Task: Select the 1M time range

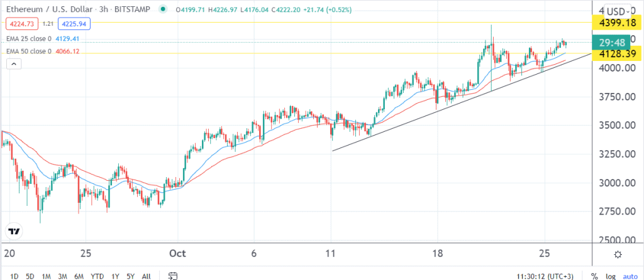Action: coord(46,276)
